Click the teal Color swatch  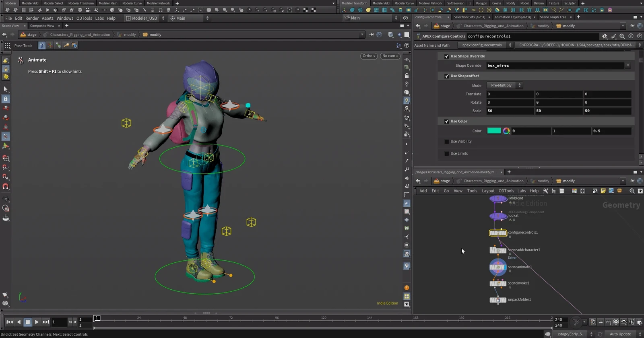(494, 131)
